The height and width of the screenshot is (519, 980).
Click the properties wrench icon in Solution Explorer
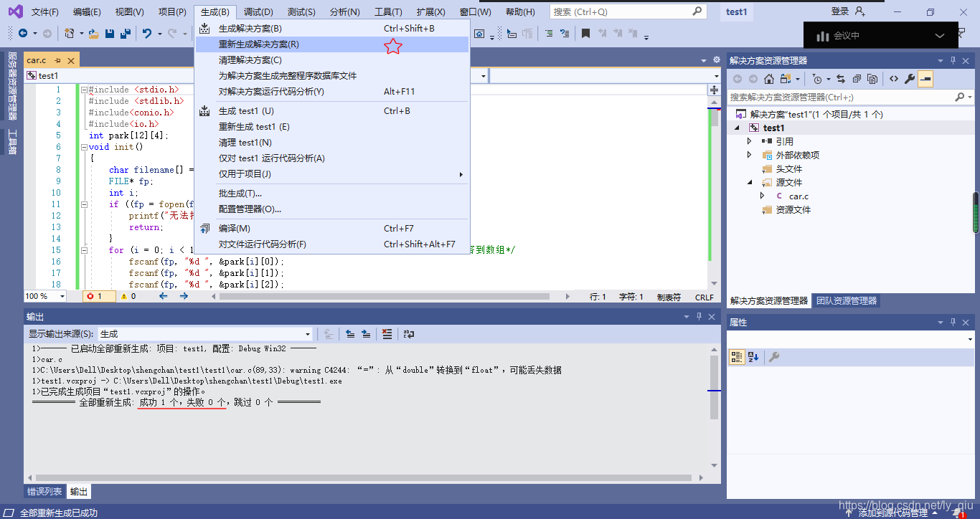[x=910, y=79]
